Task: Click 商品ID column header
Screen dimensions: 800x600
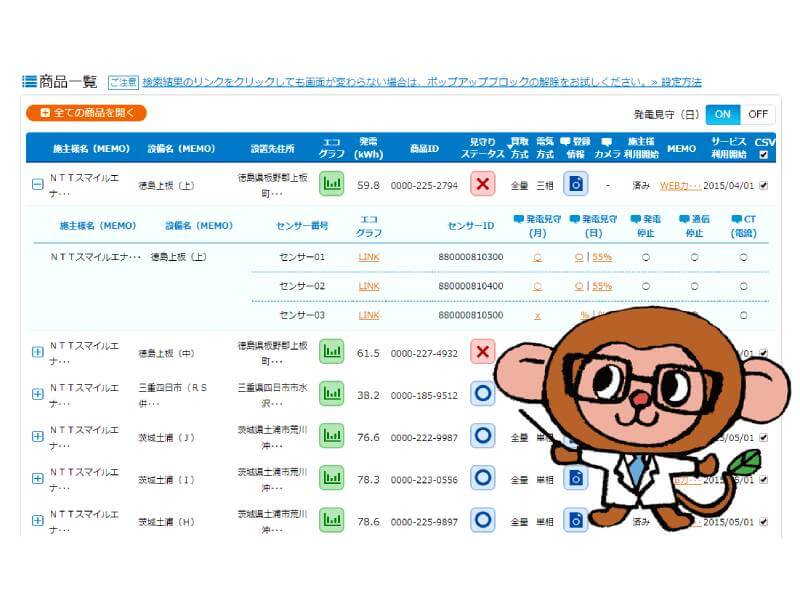Action: coord(424,148)
